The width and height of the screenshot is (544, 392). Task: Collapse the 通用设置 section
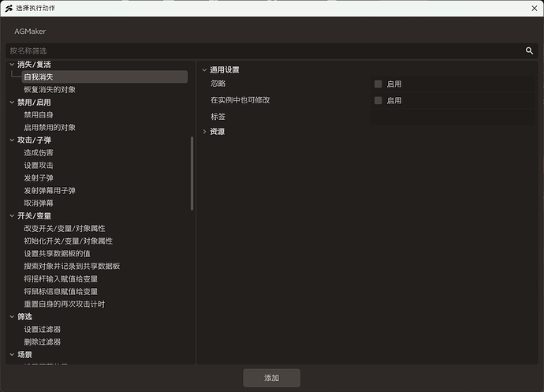[204, 69]
